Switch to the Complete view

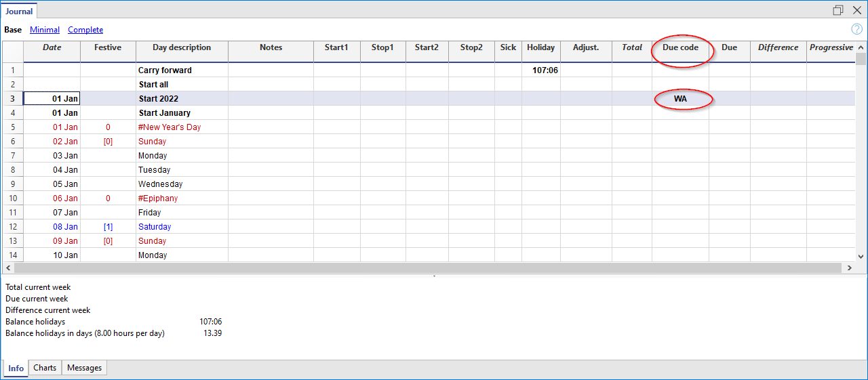point(85,30)
